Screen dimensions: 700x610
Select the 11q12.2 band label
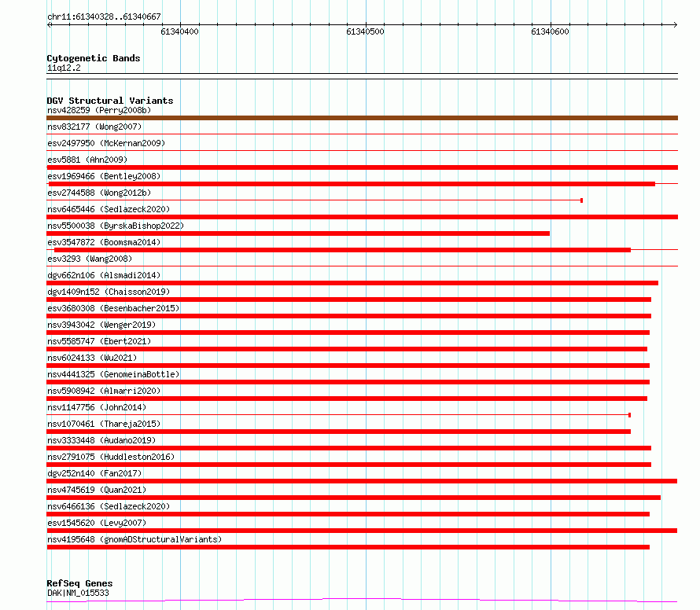pyautogui.click(x=64, y=68)
